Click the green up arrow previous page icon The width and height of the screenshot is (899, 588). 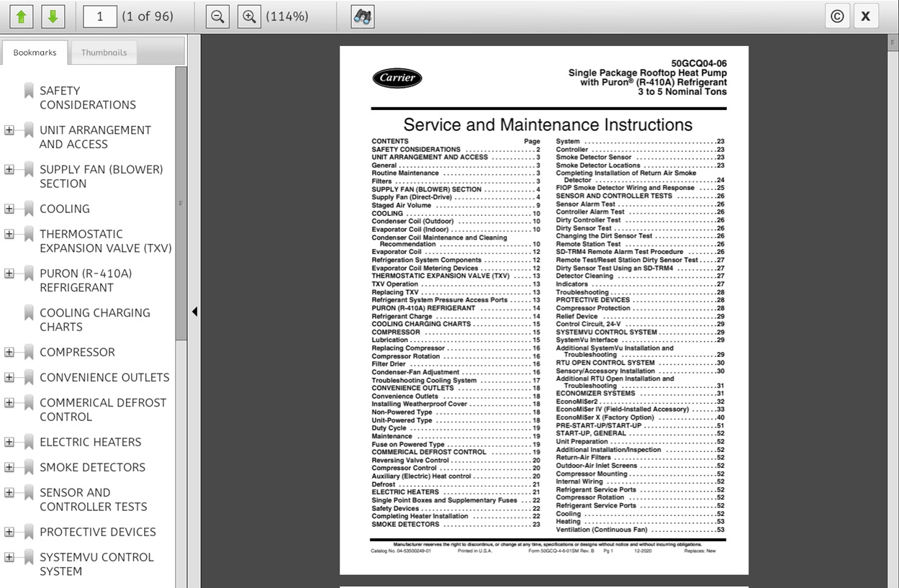pyautogui.click(x=22, y=17)
